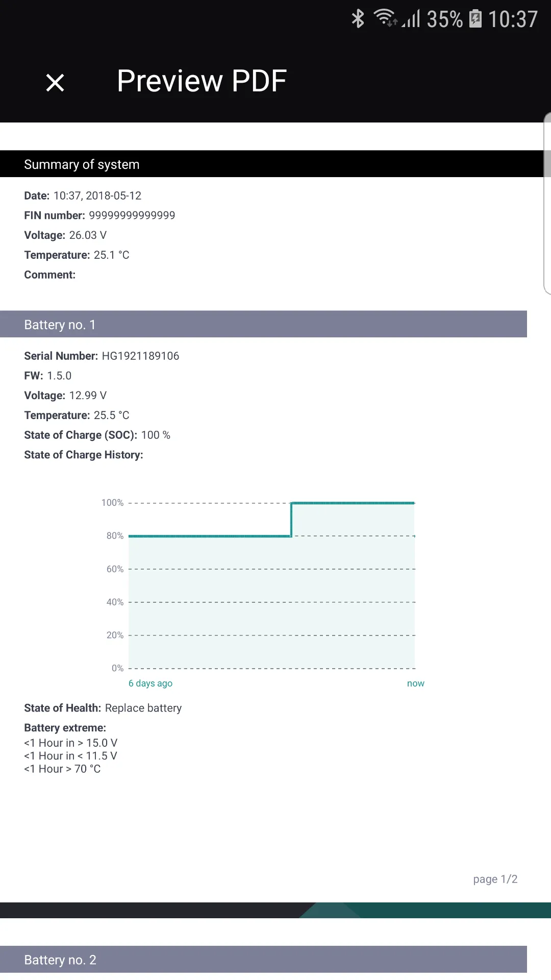Screen dimensions: 551x980
Task: Click the PDF scrollbar thumb
Action: coord(547,163)
